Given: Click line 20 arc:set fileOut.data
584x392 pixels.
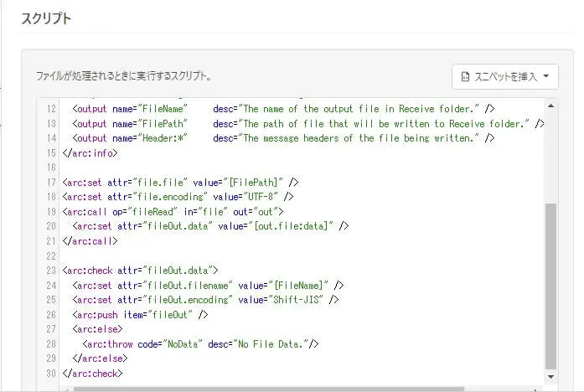Looking at the screenshot, I should coord(210,226).
